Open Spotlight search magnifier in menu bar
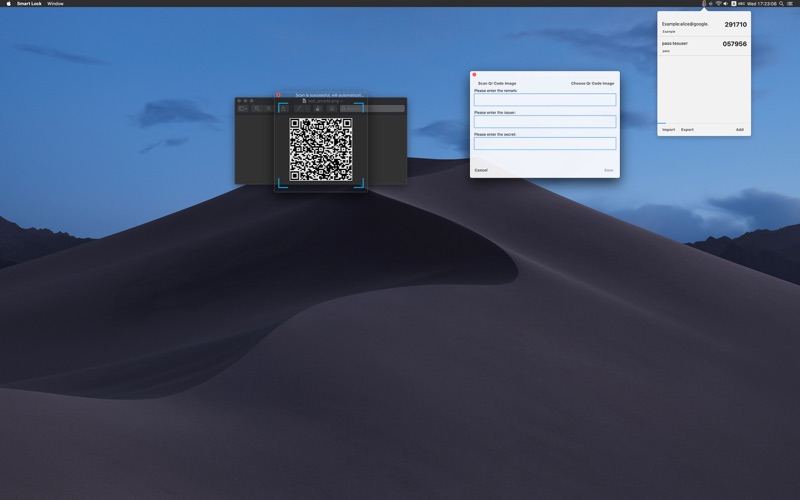The height and width of the screenshot is (500, 800). (x=781, y=4)
